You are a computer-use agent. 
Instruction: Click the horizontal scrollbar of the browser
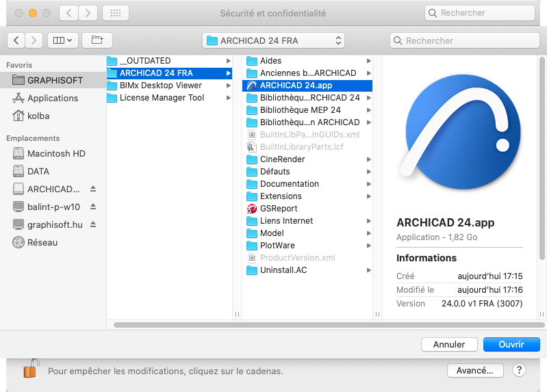[x=329, y=325]
